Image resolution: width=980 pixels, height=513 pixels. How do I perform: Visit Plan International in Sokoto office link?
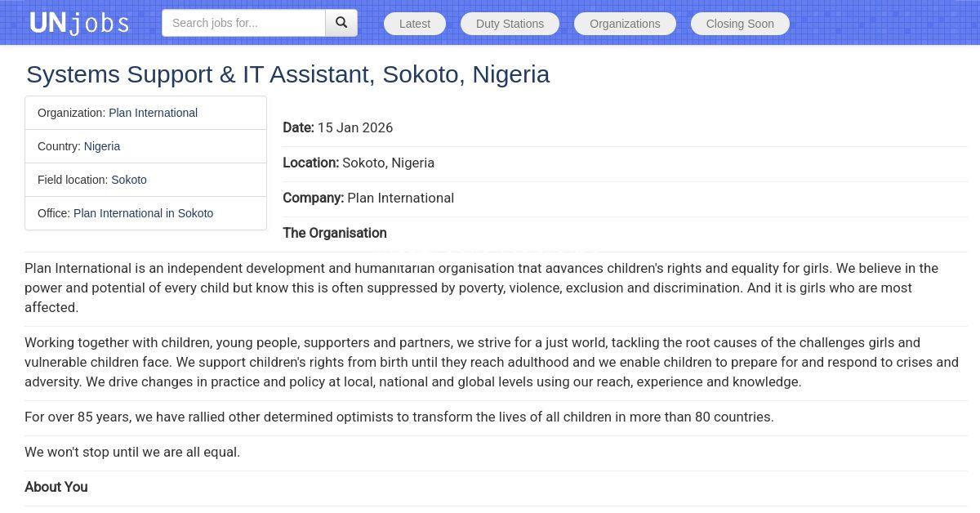click(x=143, y=213)
